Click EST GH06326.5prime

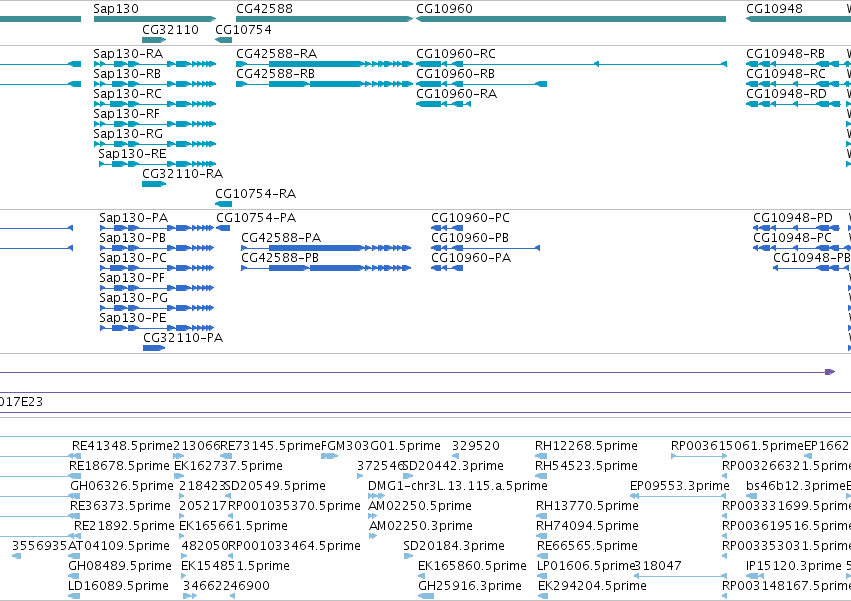[x=122, y=486]
